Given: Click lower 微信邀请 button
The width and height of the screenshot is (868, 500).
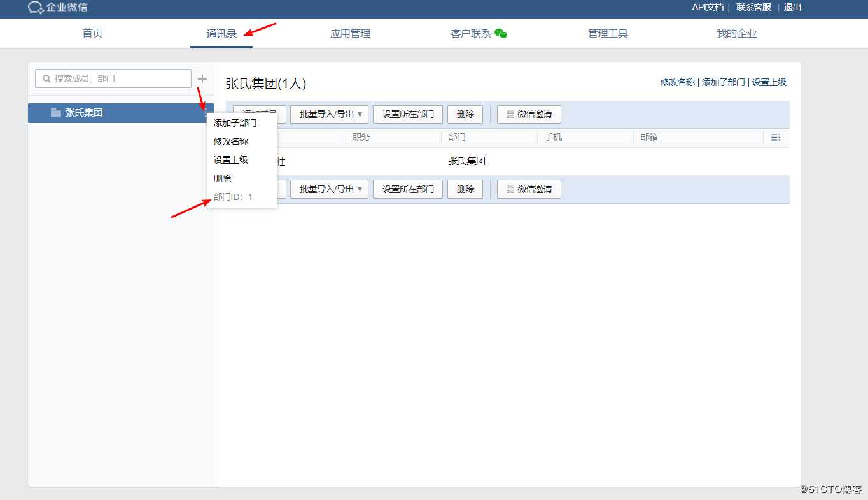Looking at the screenshot, I should pos(529,189).
